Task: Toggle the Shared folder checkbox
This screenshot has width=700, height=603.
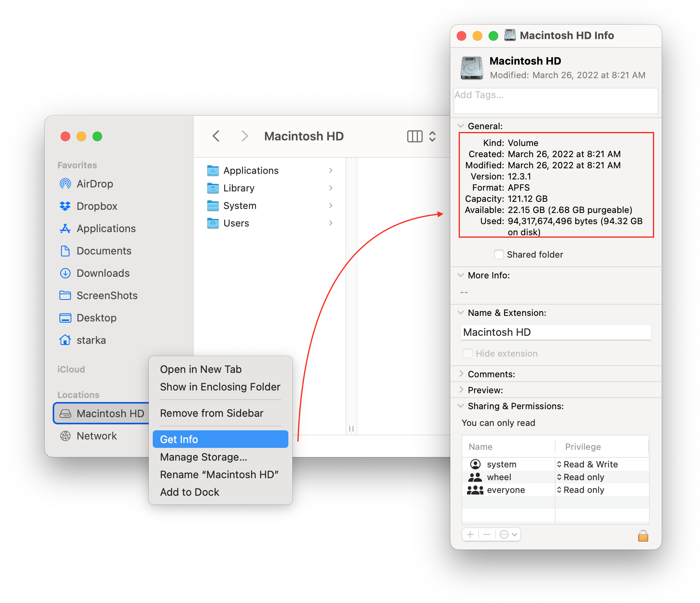Action: point(499,254)
